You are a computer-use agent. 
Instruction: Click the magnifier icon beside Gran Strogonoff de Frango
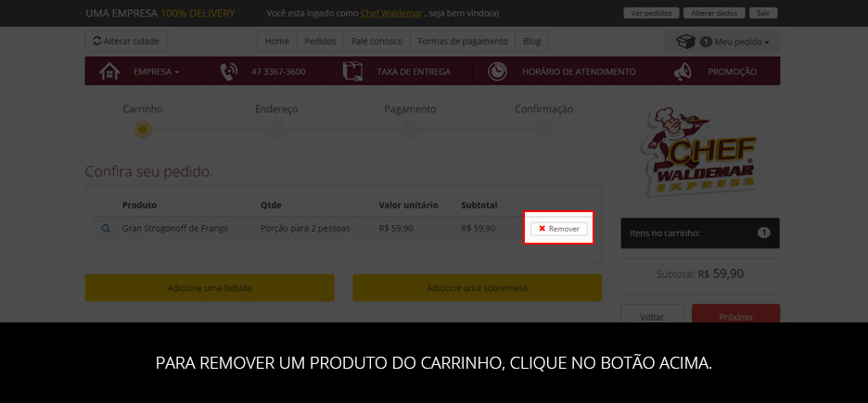tap(106, 228)
